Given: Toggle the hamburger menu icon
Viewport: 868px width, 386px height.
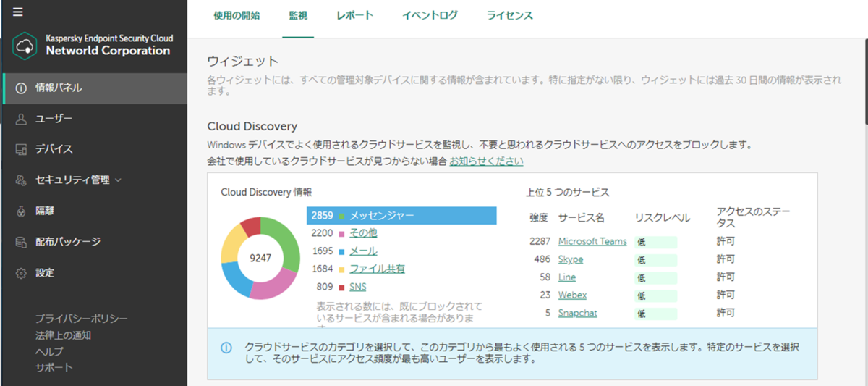Looking at the screenshot, I should (x=18, y=12).
